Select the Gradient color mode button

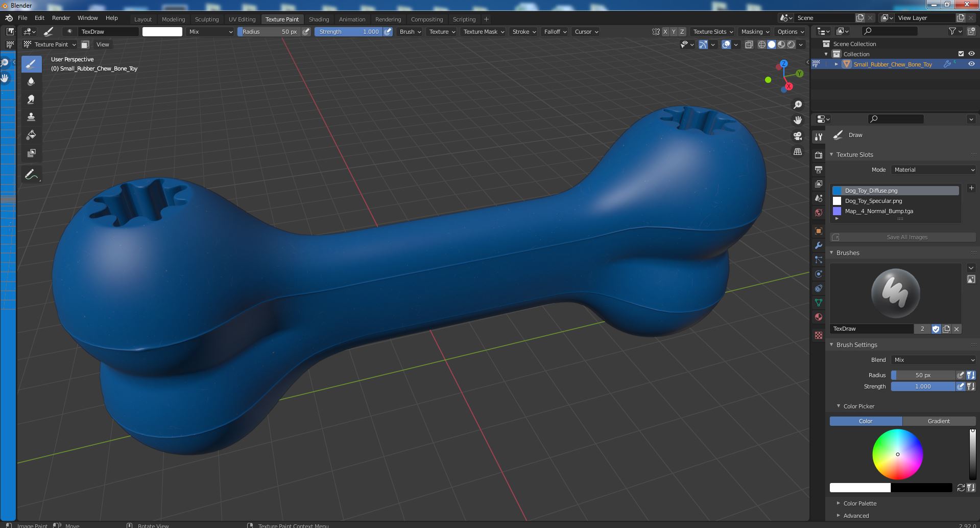tap(939, 421)
